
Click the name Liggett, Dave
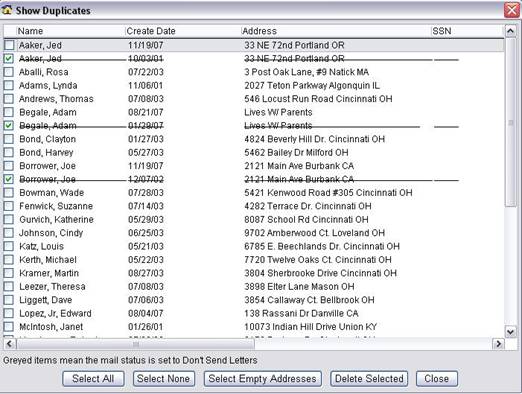pyautogui.click(x=45, y=300)
